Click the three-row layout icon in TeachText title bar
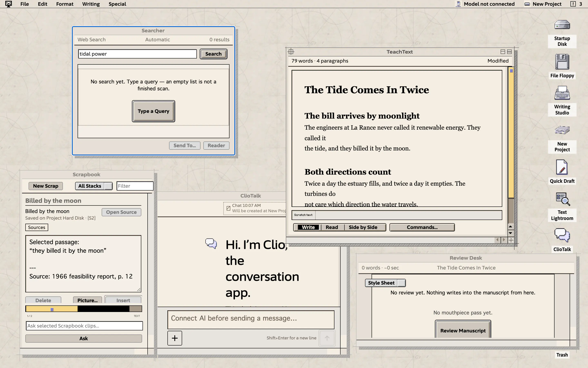This screenshot has width=588, height=368. tap(509, 52)
